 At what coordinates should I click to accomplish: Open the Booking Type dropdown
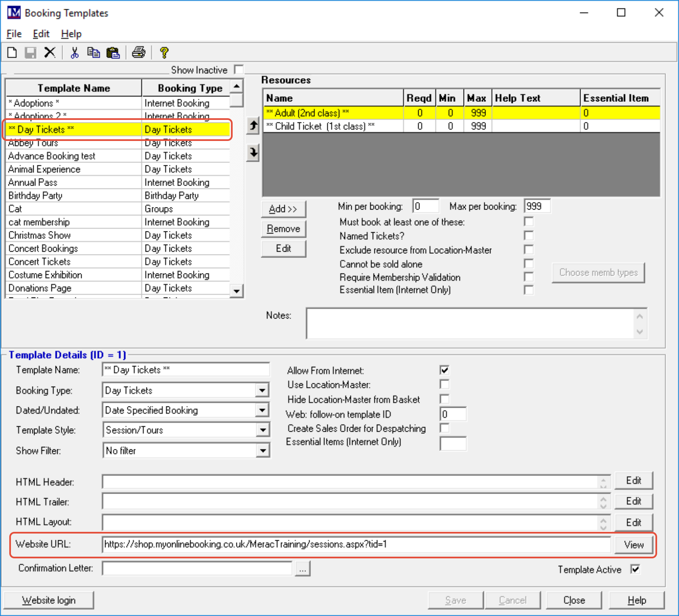click(x=263, y=390)
